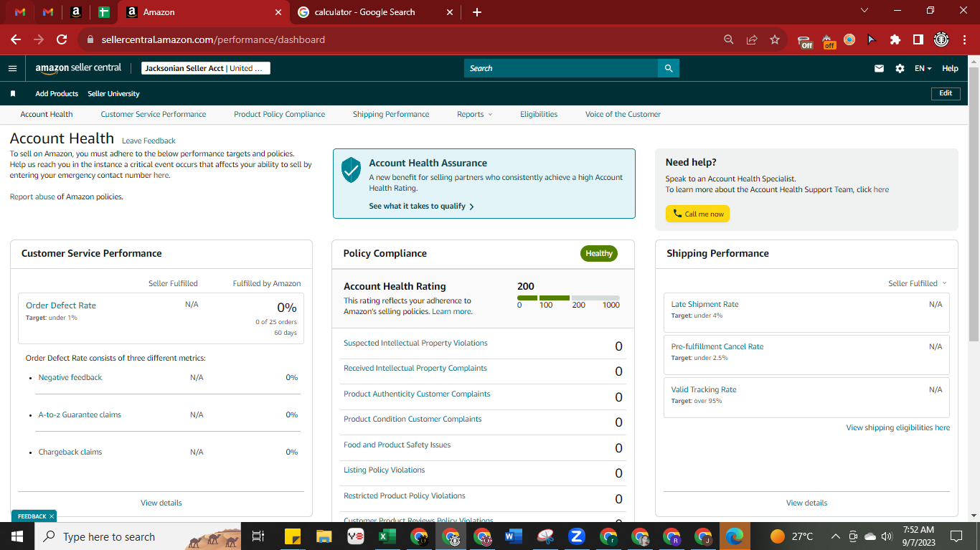980x550 pixels.
Task: Select the Eligibilities tab
Action: point(539,114)
